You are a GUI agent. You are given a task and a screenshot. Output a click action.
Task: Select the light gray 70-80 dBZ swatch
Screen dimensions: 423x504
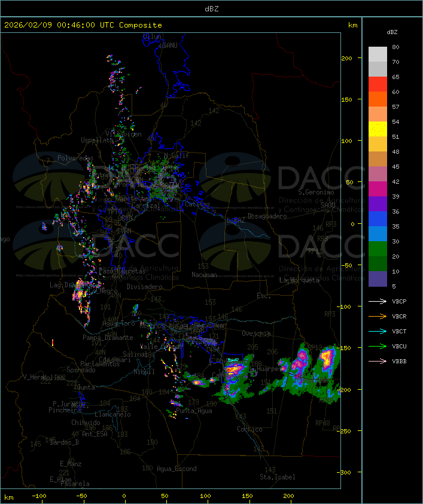pos(378,54)
